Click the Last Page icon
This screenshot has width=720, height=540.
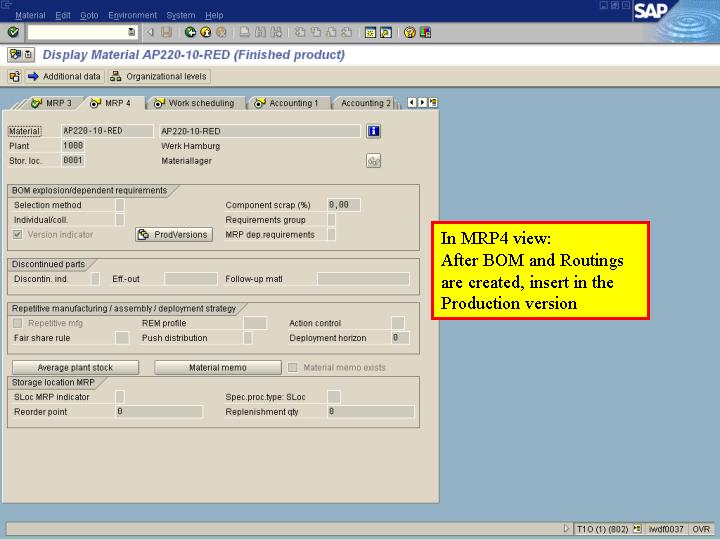[347, 32]
